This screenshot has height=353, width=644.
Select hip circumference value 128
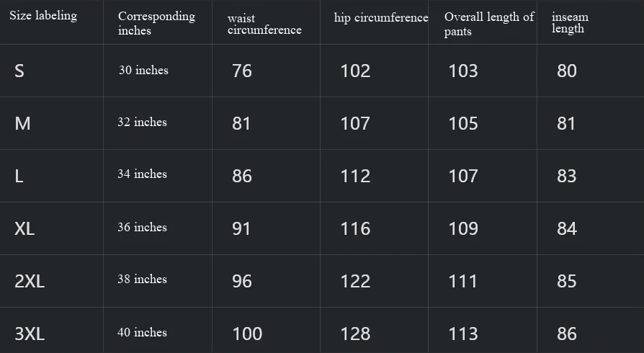point(355,334)
